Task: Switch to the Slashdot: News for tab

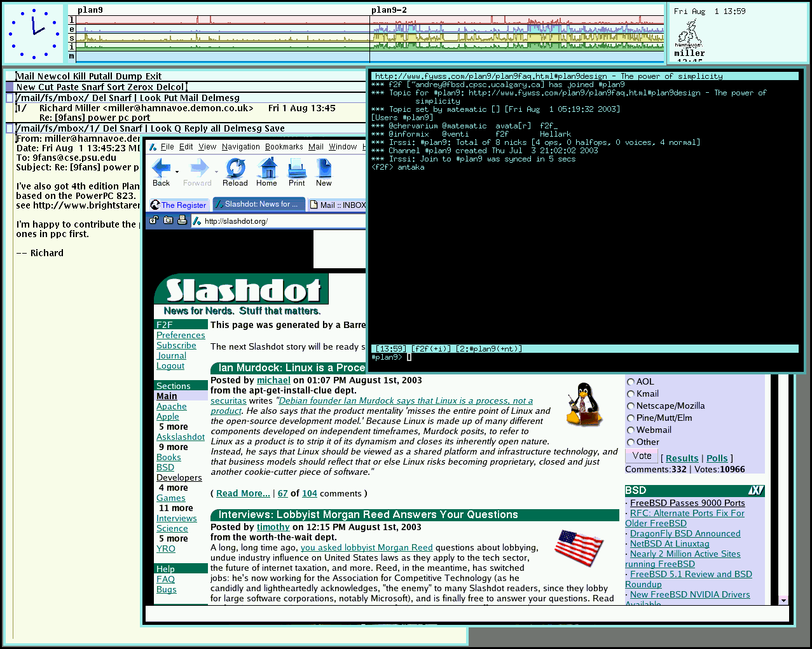Action: point(258,204)
